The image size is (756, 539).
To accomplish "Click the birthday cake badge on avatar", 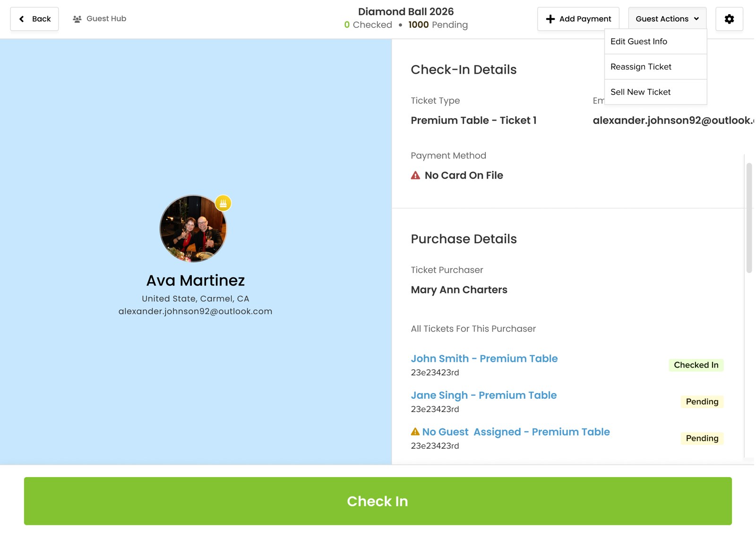I will click(223, 203).
